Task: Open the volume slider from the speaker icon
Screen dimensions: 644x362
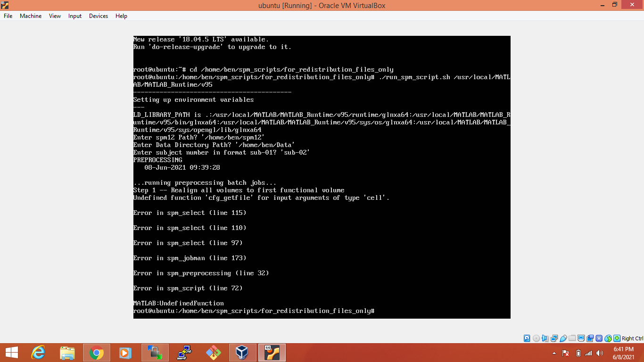Action: pos(600,353)
